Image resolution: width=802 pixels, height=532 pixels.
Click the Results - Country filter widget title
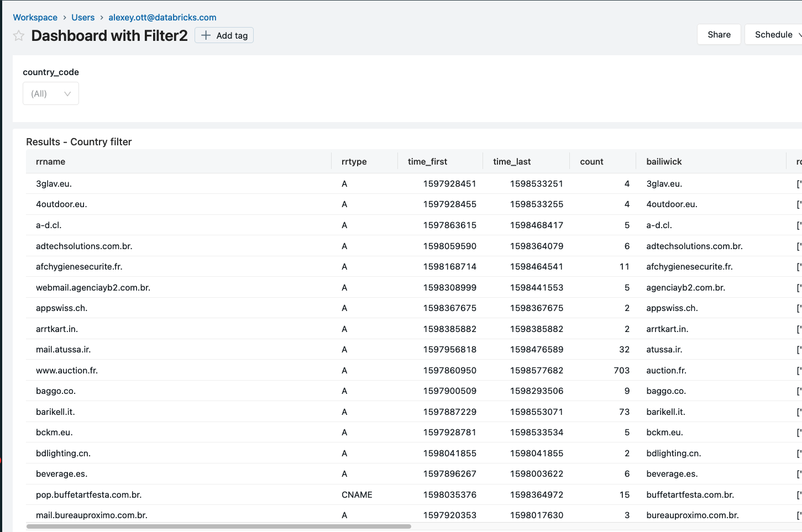pos(79,141)
